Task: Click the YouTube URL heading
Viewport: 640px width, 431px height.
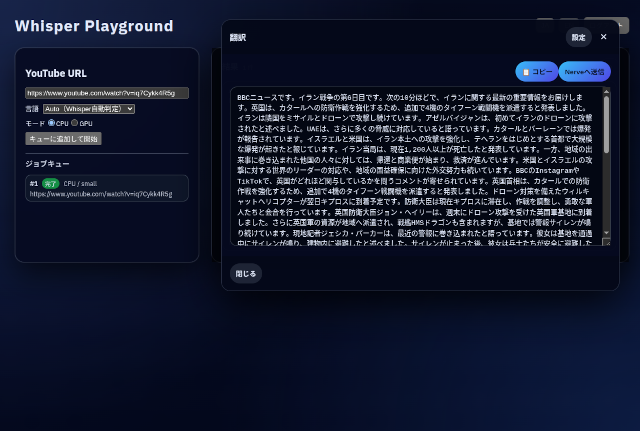Action: [56, 73]
